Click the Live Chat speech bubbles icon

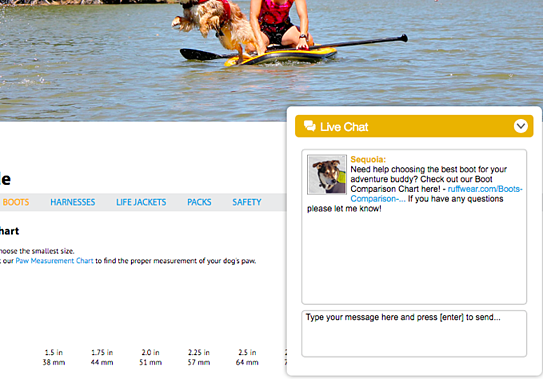click(310, 126)
